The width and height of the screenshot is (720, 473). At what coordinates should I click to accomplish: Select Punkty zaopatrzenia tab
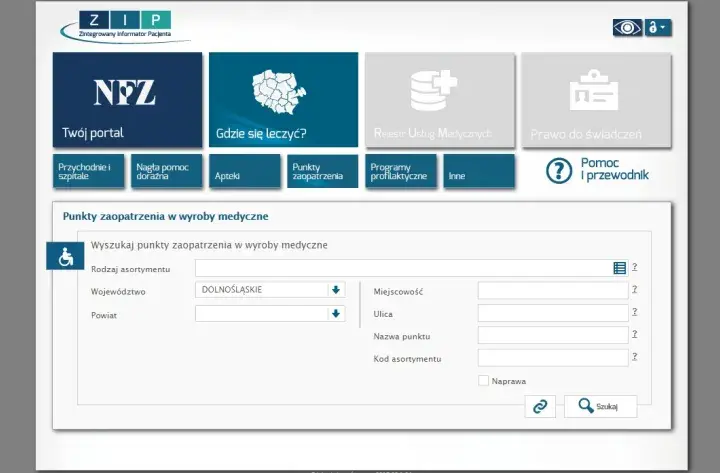(322, 171)
